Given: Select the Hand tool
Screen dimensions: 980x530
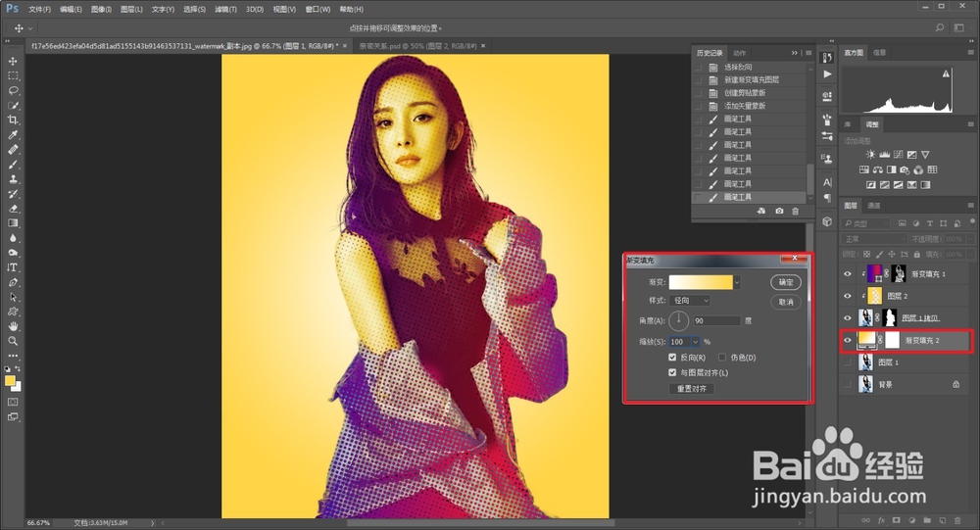Looking at the screenshot, I should click(13, 326).
